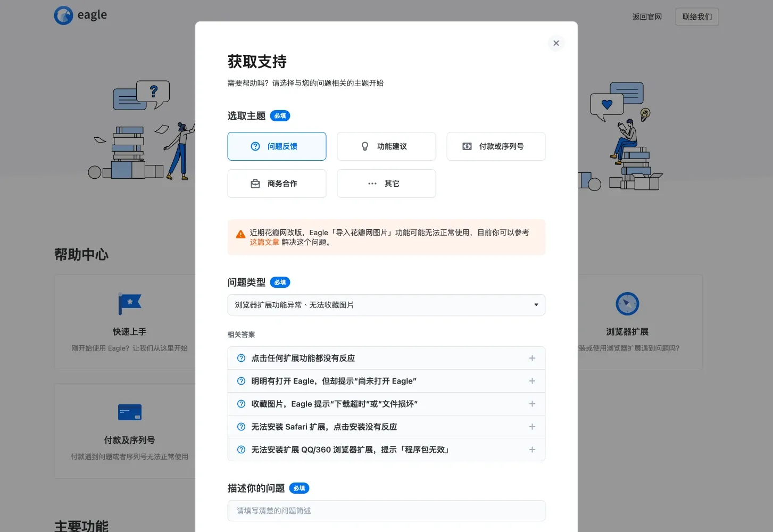This screenshot has height=532, width=773.
Task: Select the 功能建议 topic
Action: point(386,146)
